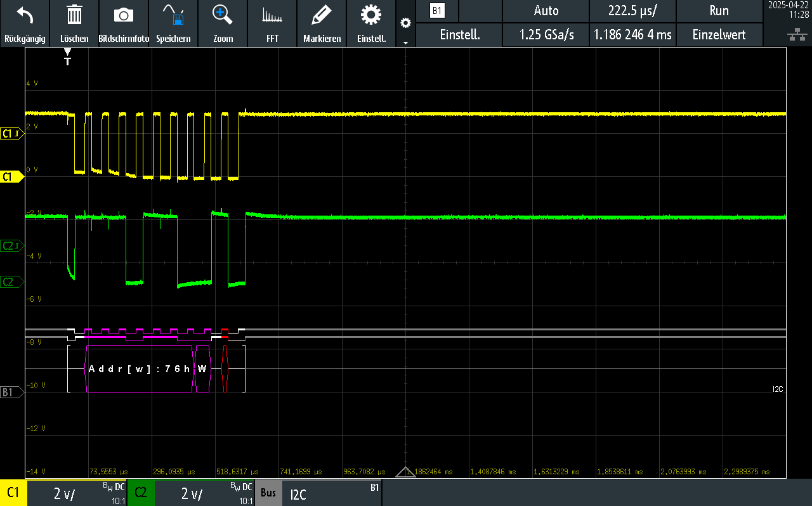Click the 73.5553 µs time axis label
Screen dimensions: 812x506
click(109, 472)
